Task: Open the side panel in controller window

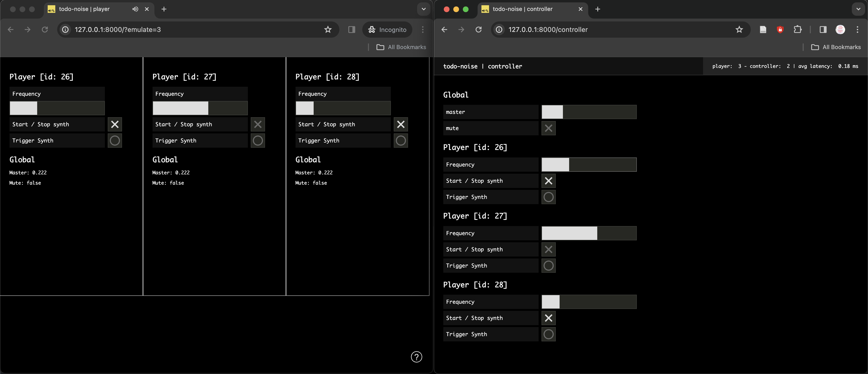Action: 822,30
